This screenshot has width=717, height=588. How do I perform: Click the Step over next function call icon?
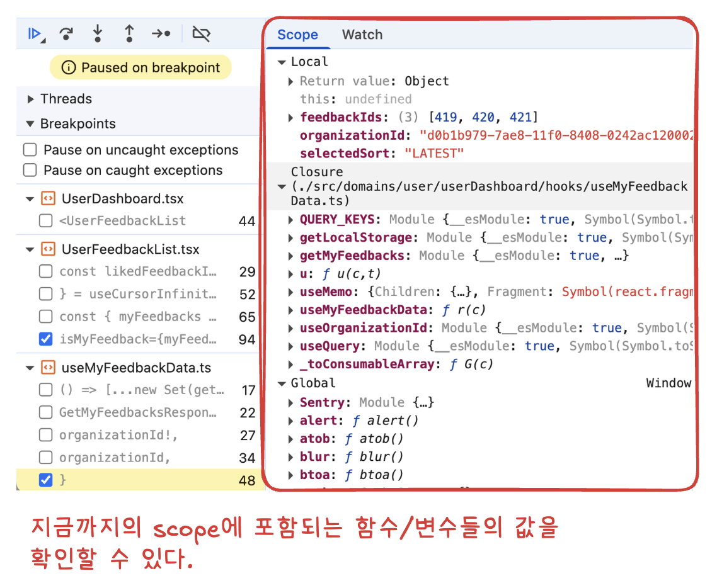coord(66,34)
